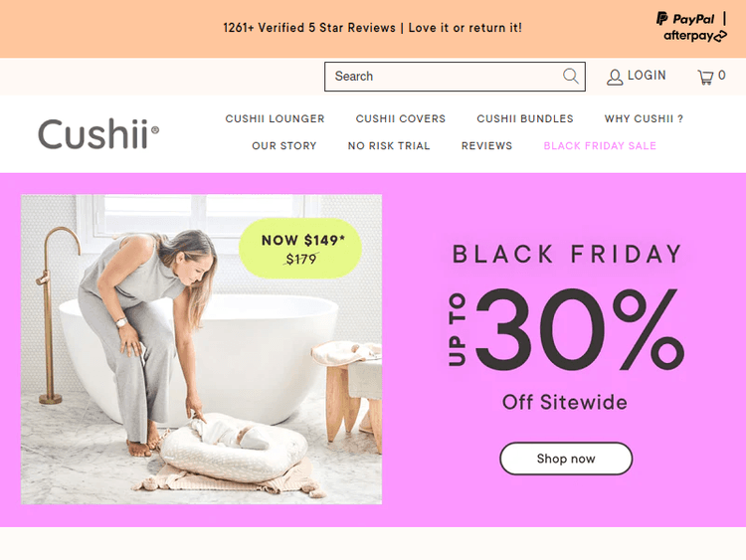Click the user account login icon
The image size is (746, 560).
click(615, 77)
